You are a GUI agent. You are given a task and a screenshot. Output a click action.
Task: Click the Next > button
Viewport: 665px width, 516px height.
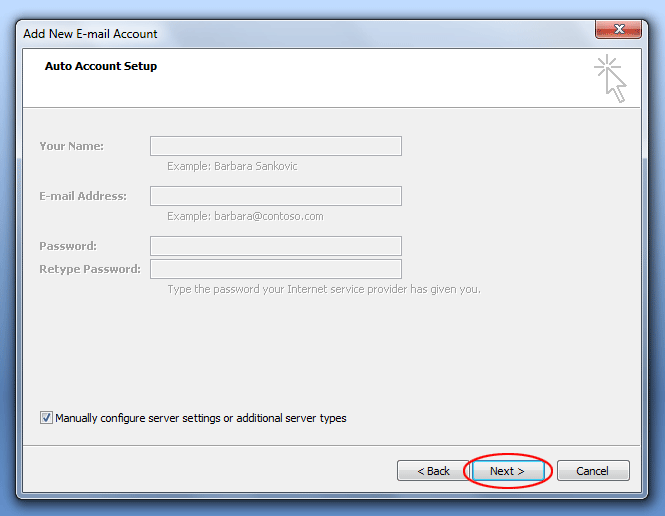click(508, 471)
